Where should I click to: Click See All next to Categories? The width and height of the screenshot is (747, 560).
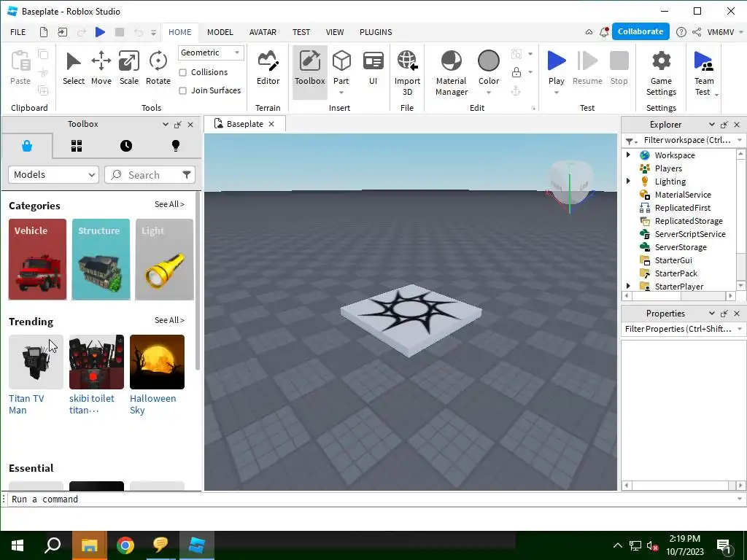point(169,204)
